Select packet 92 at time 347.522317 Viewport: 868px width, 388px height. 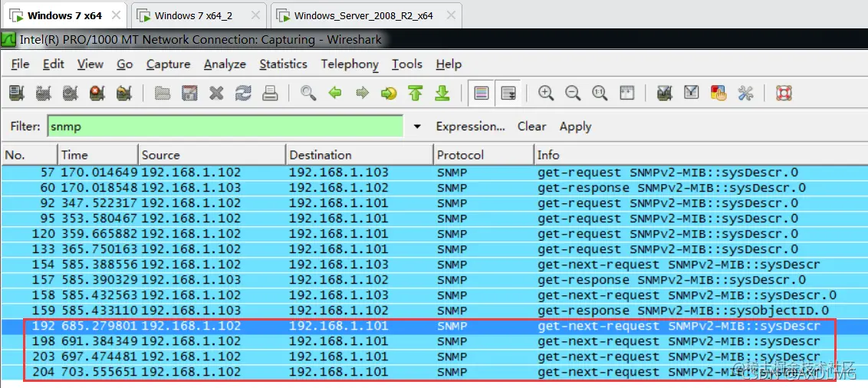(x=434, y=203)
